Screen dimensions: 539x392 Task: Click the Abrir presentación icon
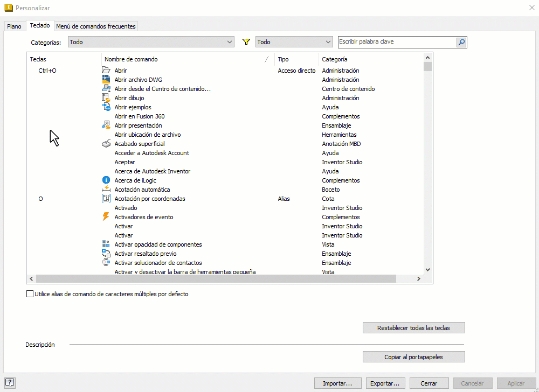(106, 125)
